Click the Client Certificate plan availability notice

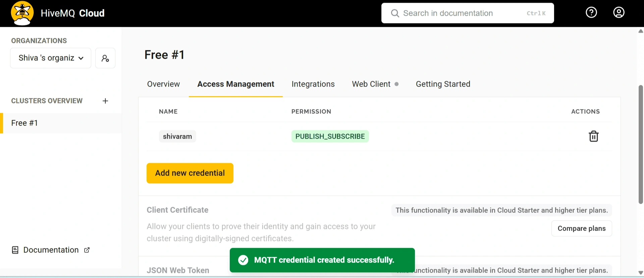coord(502,210)
